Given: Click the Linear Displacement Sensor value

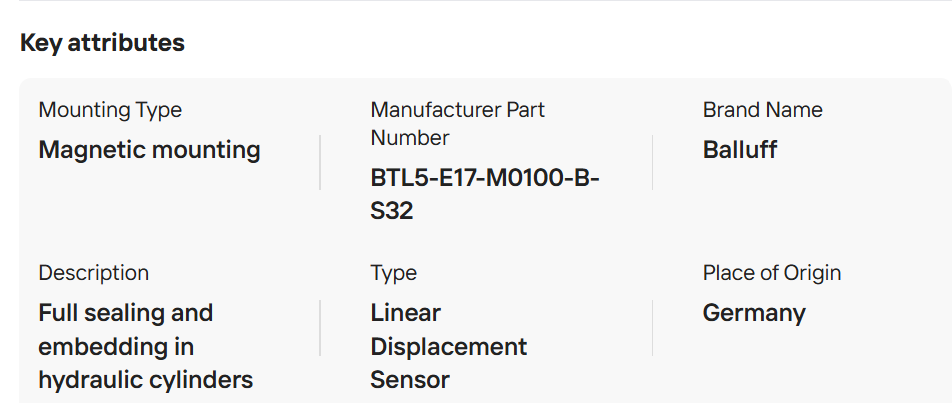Looking at the screenshot, I should click(449, 347).
